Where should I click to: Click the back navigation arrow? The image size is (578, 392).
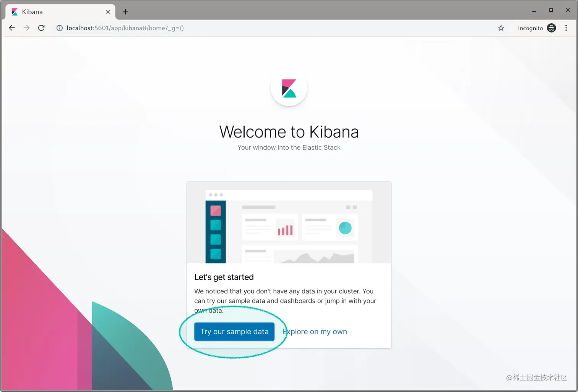tap(12, 28)
